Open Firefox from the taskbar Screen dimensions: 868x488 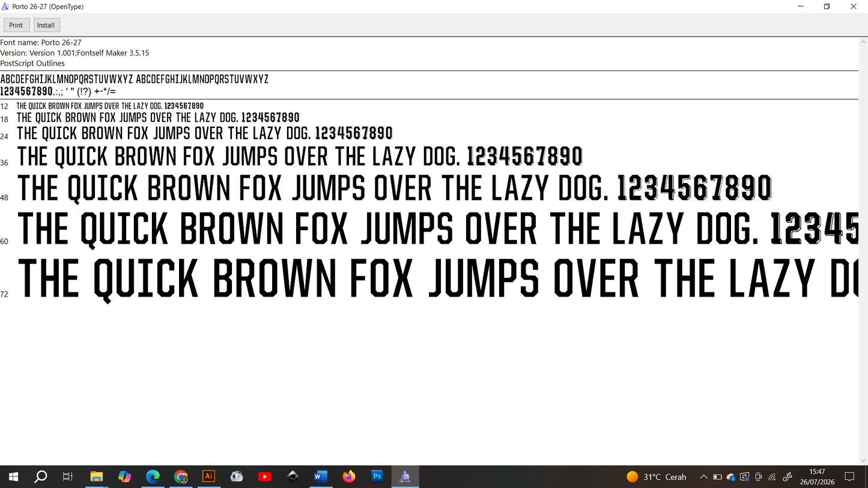pos(349,477)
